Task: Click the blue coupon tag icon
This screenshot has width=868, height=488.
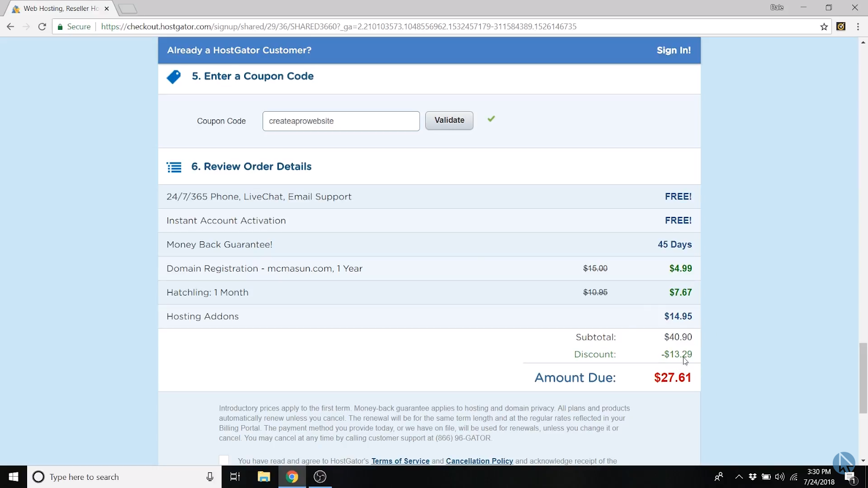Action: [174, 77]
